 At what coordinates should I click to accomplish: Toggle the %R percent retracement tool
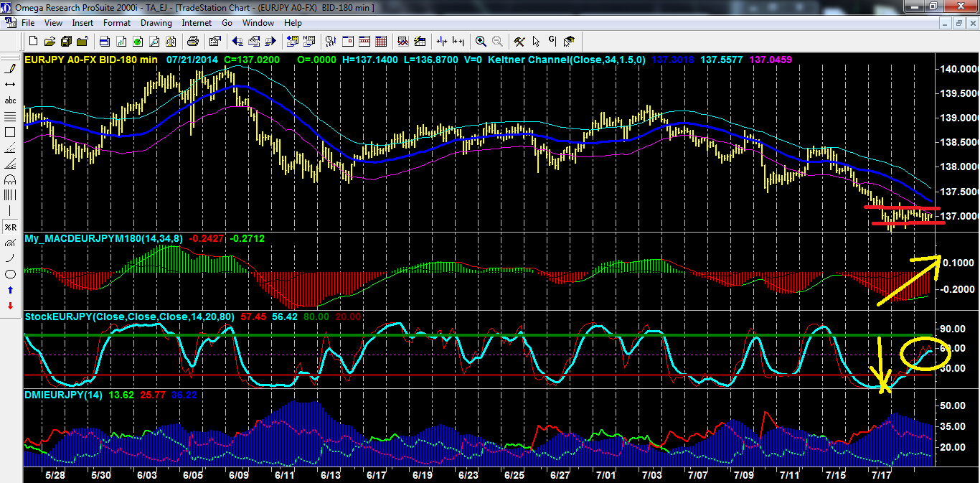pyautogui.click(x=10, y=227)
